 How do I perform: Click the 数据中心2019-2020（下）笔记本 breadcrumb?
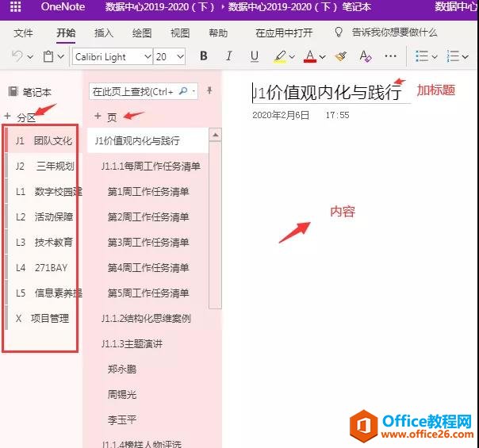pyautogui.click(x=300, y=6)
